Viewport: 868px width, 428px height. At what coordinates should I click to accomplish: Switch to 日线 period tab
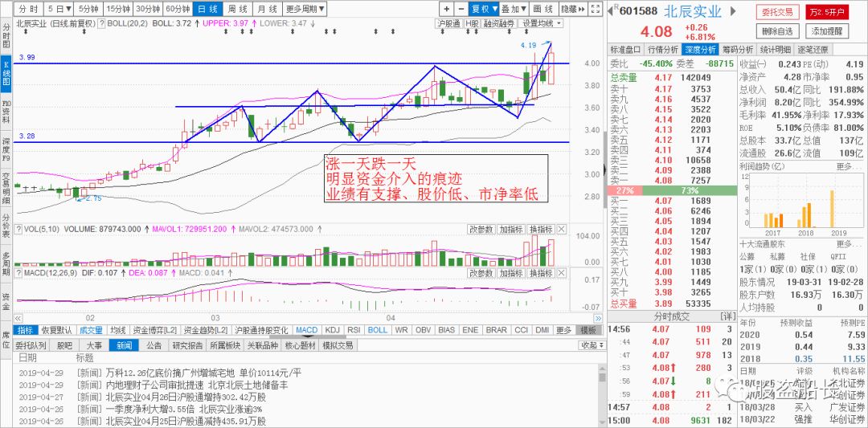point(207,9)
